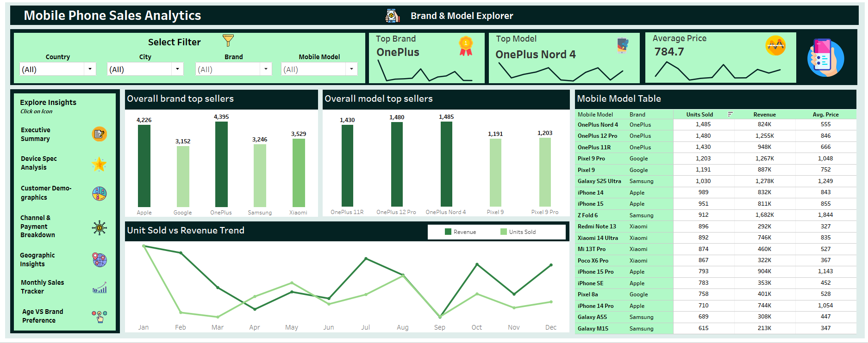The width and height of the screenshot is (868, 343).
Task: Go to Customer Demographics page
Action: (x=46, y=193)
